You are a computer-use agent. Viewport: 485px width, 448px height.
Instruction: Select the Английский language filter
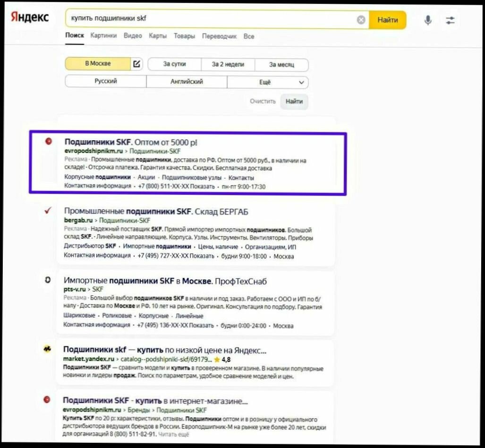187,82
